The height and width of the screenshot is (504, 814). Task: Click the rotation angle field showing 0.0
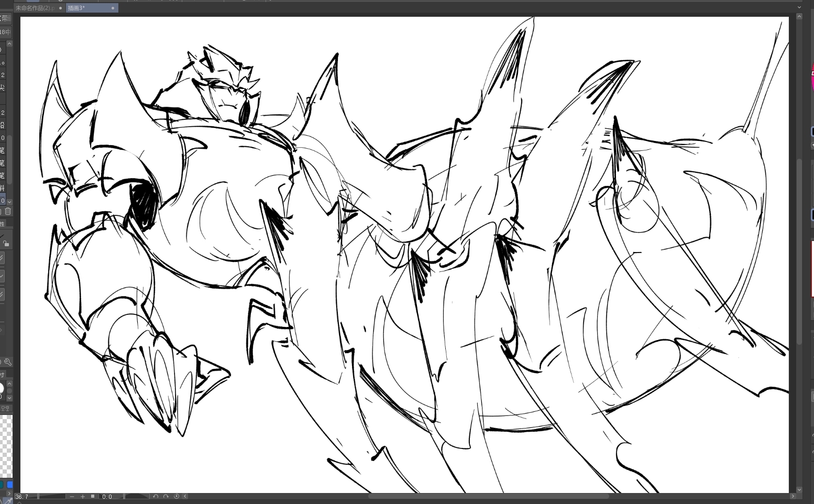pos(107,497)
